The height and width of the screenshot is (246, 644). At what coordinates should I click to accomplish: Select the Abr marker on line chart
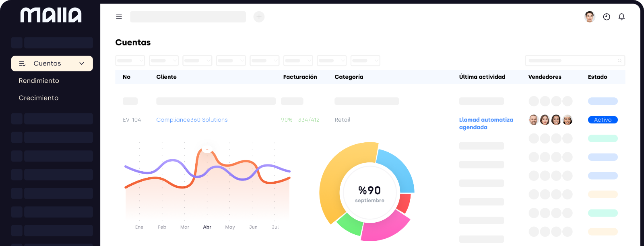pos(207,149)
